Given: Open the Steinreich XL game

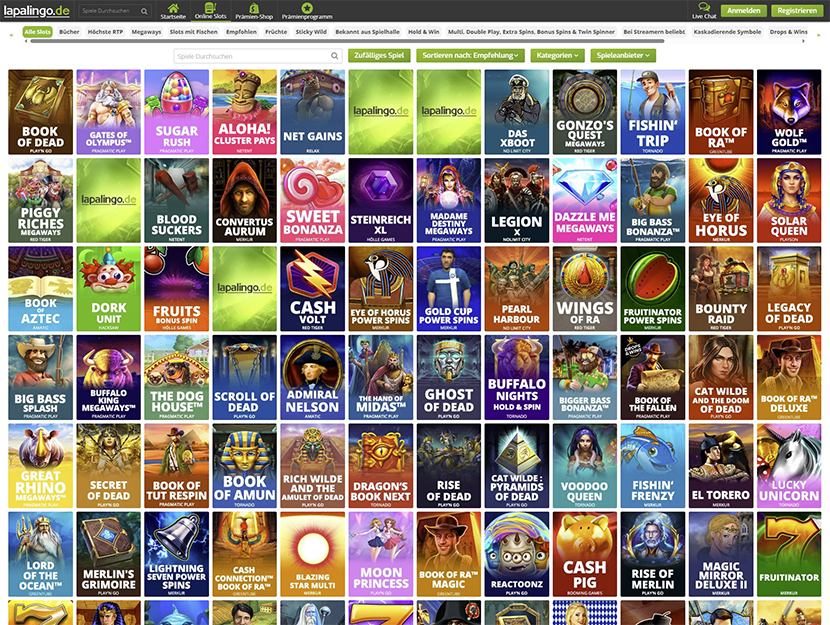Looking at the screenshot, I should pyautogui.click(x=381, y=200).
